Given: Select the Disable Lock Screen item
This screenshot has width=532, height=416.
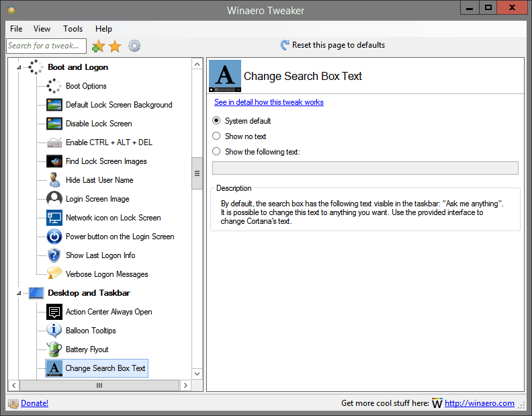Looking at the screenshot, I should [99, 124].
